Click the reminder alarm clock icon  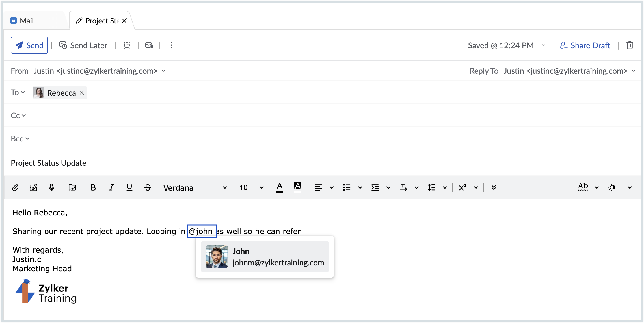127,45
